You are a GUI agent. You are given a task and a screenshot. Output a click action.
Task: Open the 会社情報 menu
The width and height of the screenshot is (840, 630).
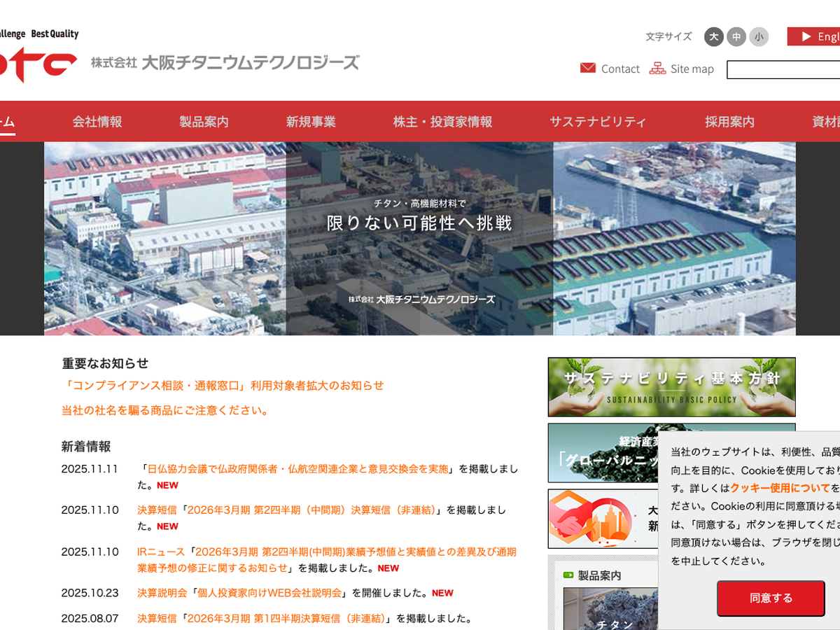pyautogui.click(x=97, y=122)
